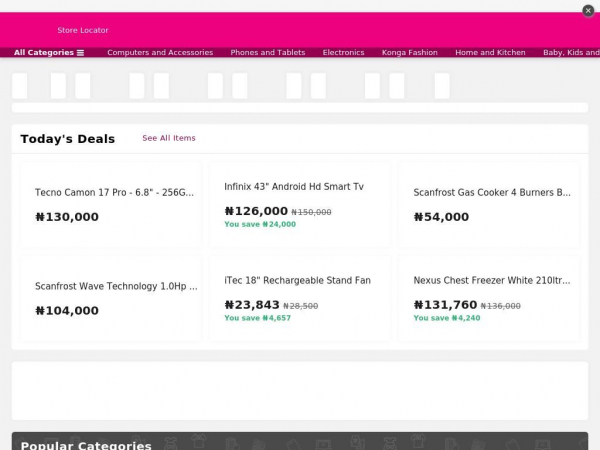
Task: Click the ₦54,000 Scanfrost Gas Cooker price
Action: (441, 217)
